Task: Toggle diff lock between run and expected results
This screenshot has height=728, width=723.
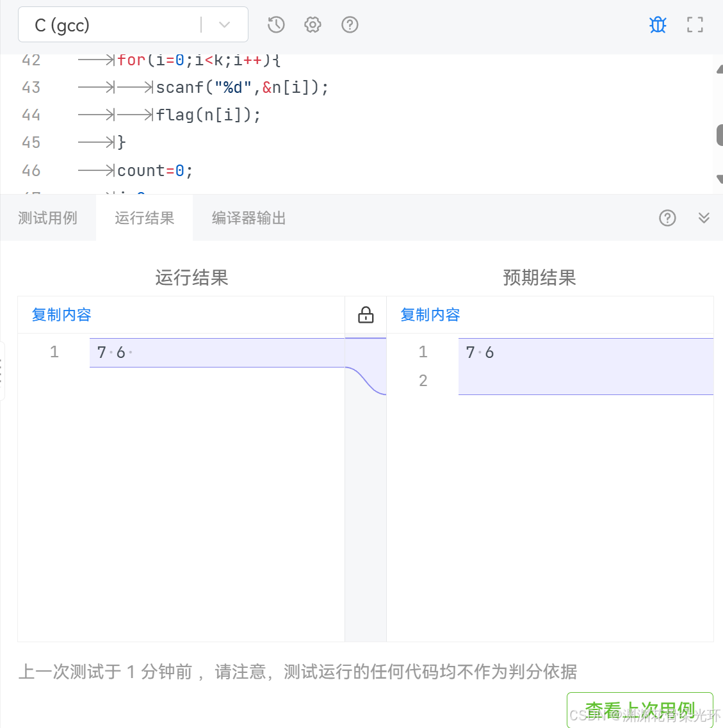Action: [x=365, y=314]
